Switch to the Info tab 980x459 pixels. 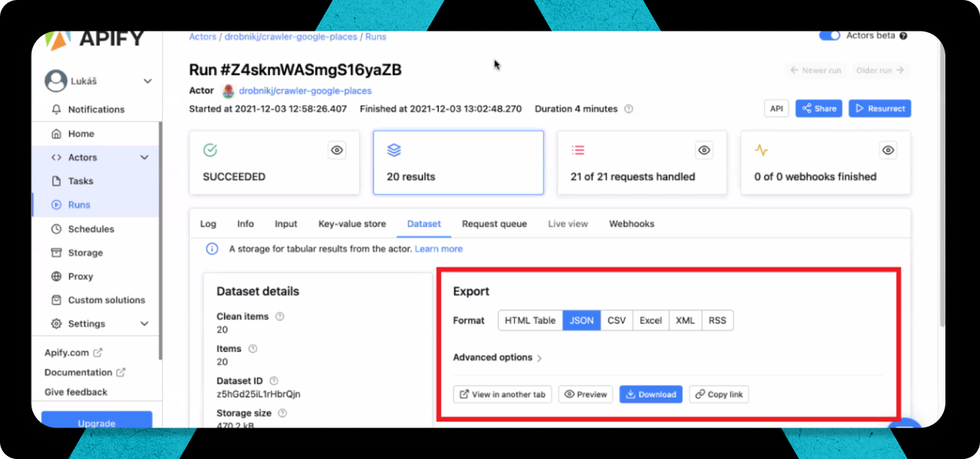pyautogui.click(x=245, y=224)
